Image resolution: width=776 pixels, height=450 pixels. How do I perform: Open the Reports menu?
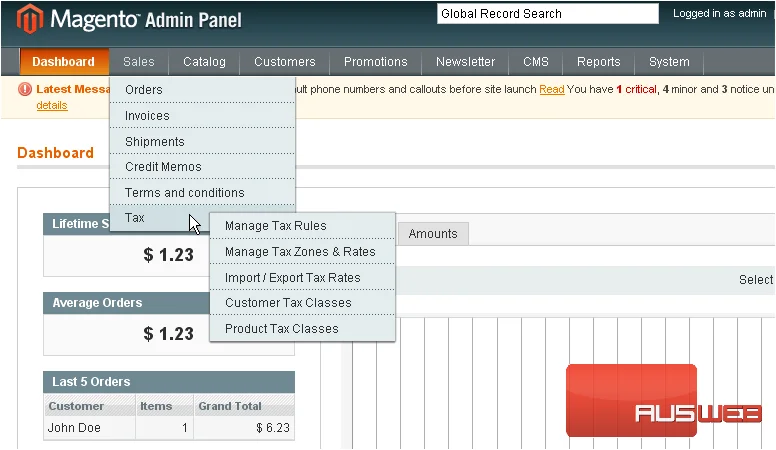[598, 62]
